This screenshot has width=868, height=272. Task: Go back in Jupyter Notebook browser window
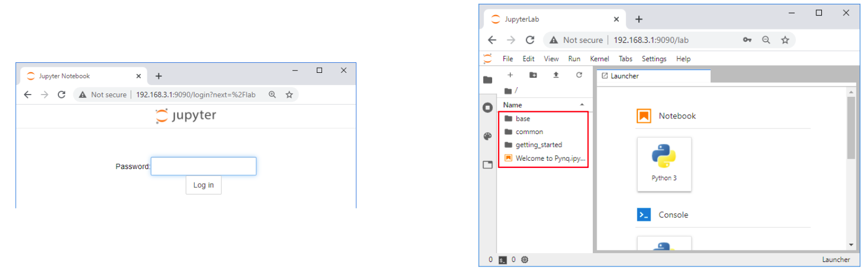click(x=28, y=95)
